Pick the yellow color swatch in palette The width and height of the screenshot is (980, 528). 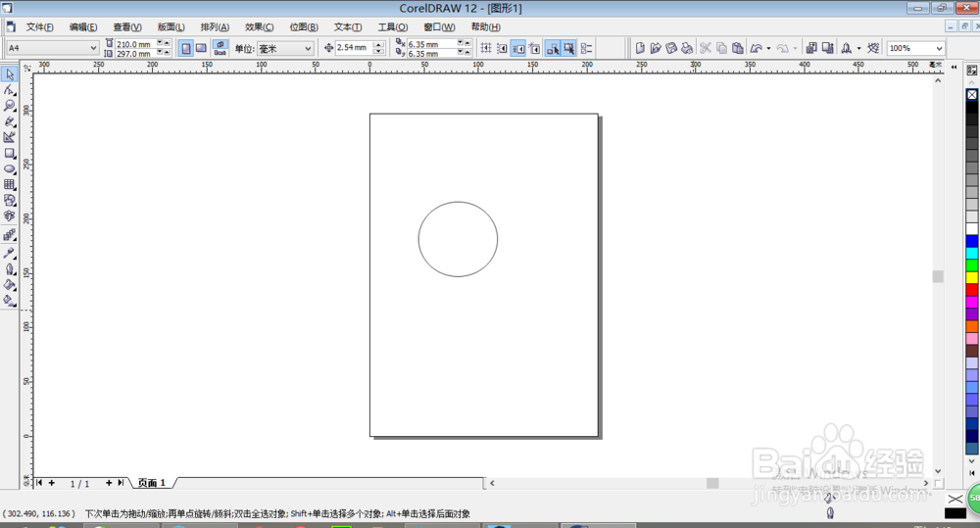click(x=972, y=277)
